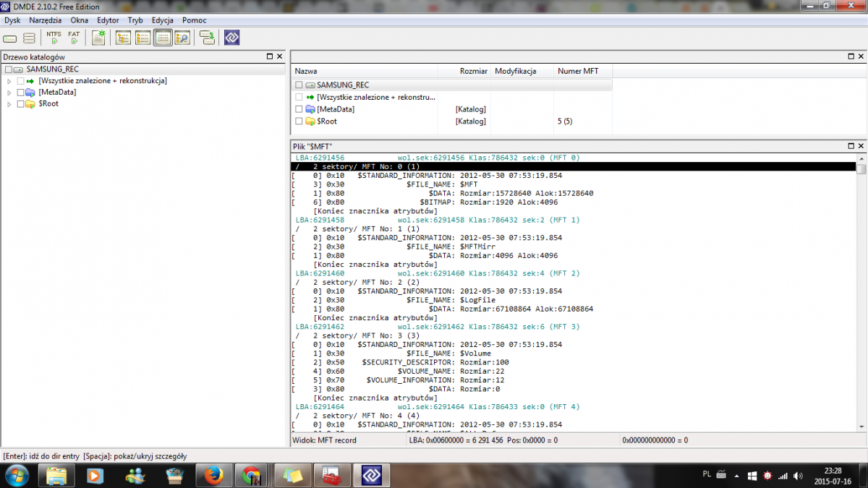
Task: Click the single disk drive toolbar icon
Action: point(11,38)
